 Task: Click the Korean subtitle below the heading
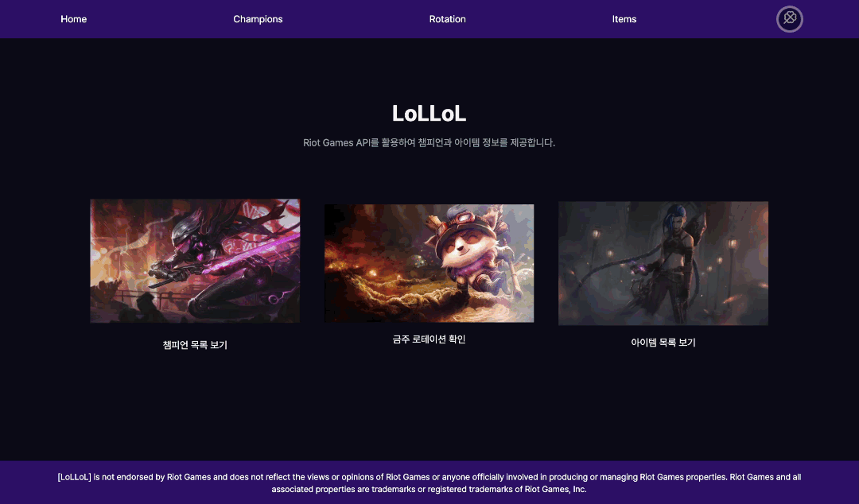(x=429, y=142)
